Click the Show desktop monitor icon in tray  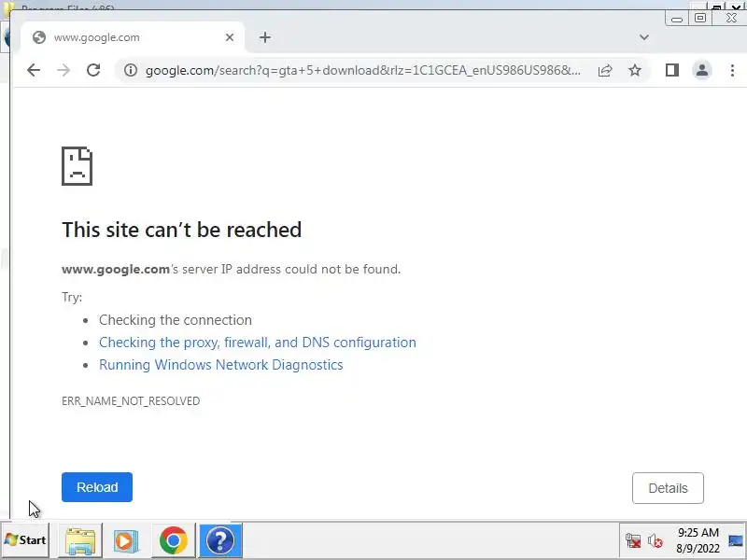[x=736, y=541]
